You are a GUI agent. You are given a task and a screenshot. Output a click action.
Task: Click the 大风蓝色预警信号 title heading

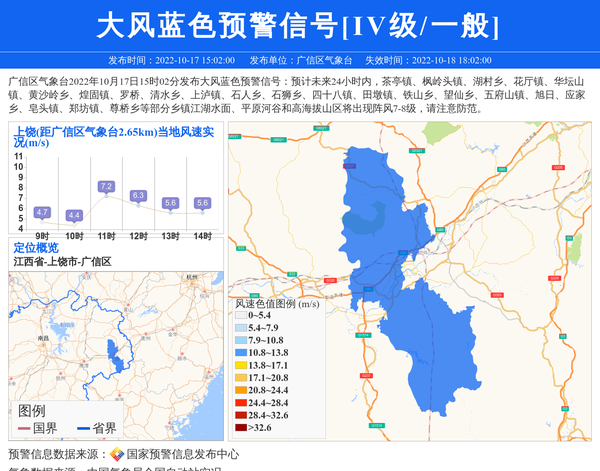[x=299, y=25]
